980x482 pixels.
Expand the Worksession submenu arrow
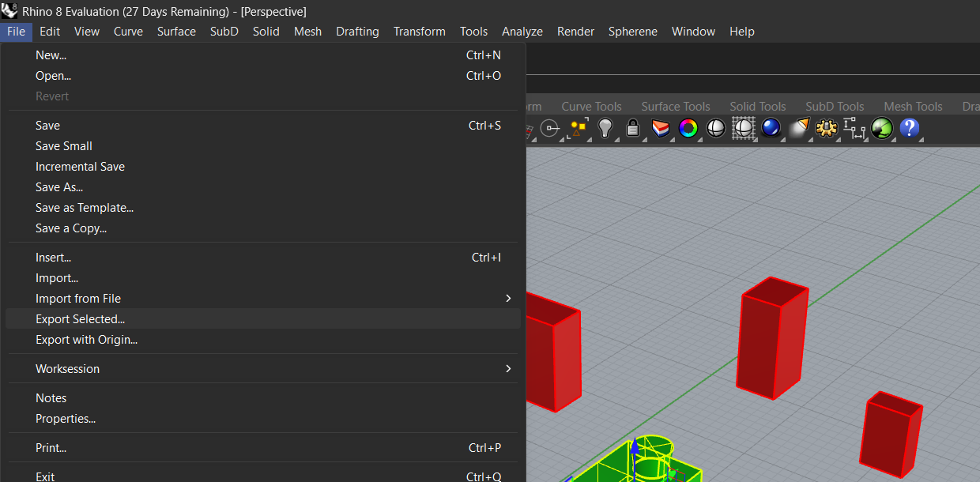(508, 369)
